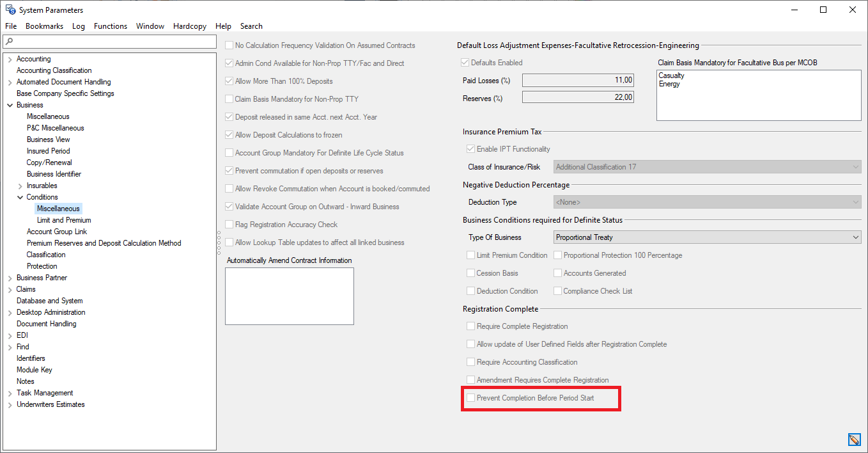Enable Require Complete Registration checkbox
The image size is (868, 453).
click(471, 326)
